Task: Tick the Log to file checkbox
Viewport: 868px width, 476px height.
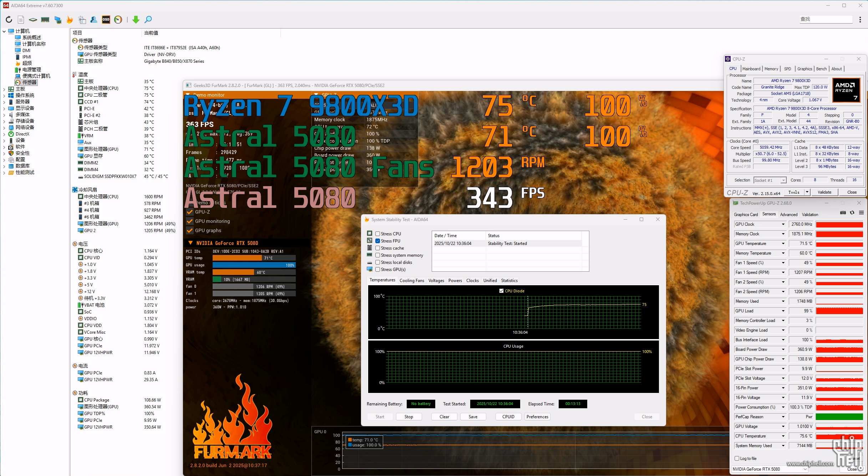Action: click(x=737, y=459)
